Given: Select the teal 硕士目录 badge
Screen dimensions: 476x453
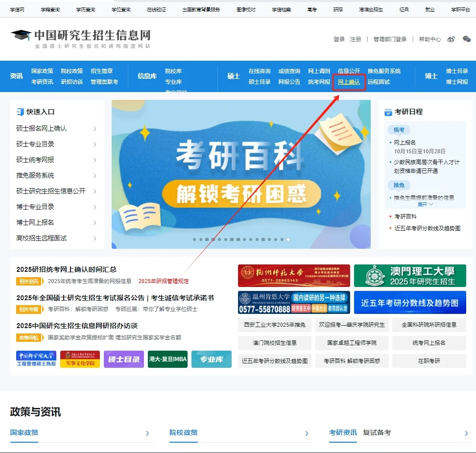Looking at the screenshot, I should (124, 359).
